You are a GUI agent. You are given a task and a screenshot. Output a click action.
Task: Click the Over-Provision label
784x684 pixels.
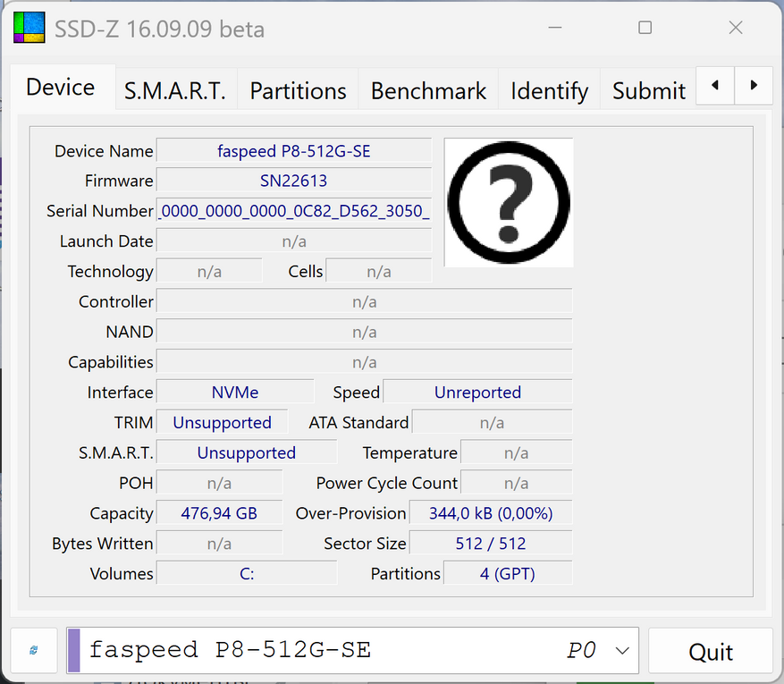350,513
